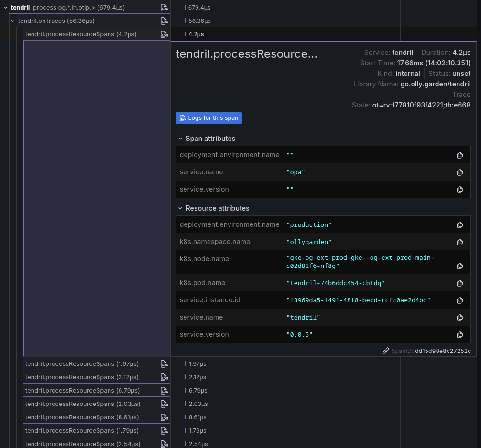Collapse the Span attributes section

180,139
